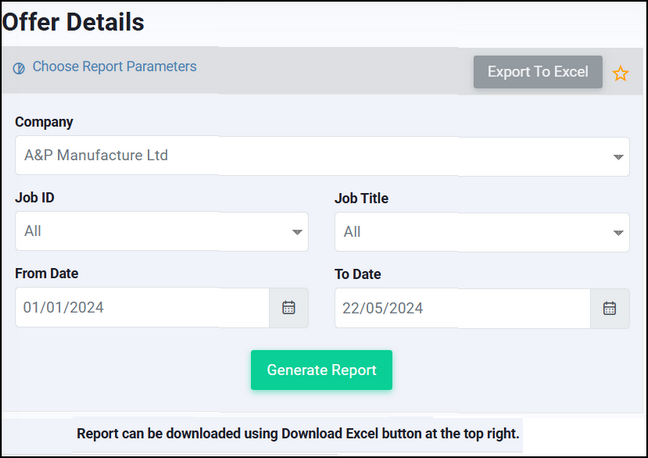
Task: Open the To Date calendar picker icon
Action: tap(610, 308)
